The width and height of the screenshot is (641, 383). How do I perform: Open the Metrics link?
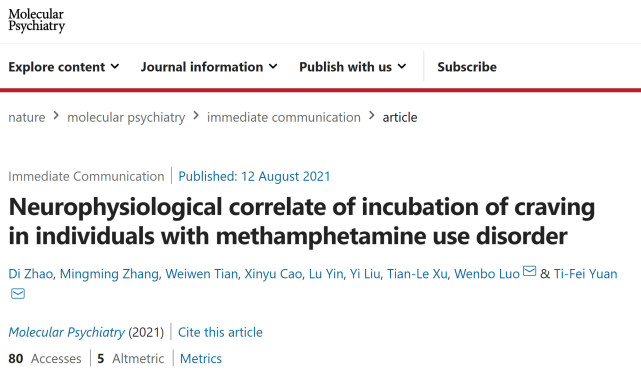pyautogui.click(x=201, y=358)
